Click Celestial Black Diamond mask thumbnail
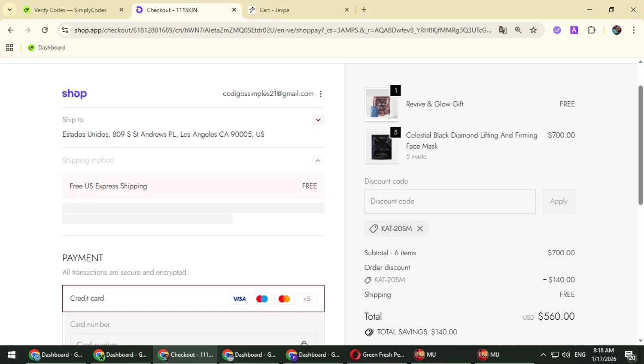 (381, 147)
